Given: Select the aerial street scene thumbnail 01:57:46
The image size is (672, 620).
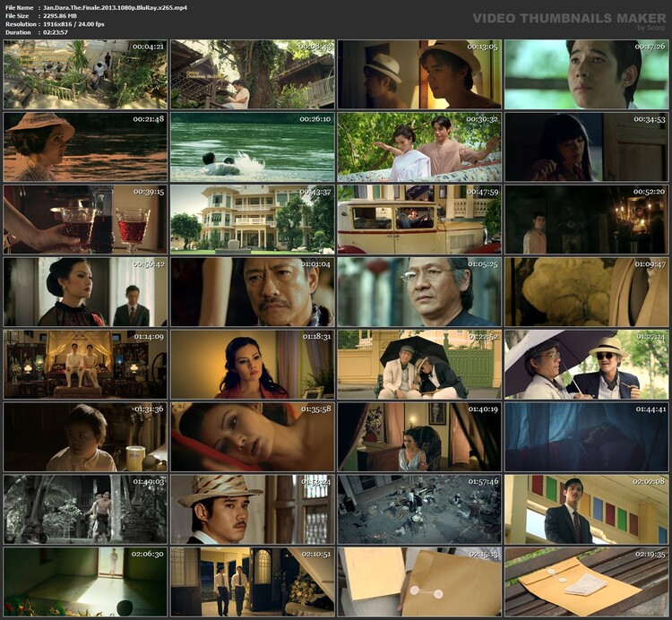Looking at the screenshot, I should click(419, 509).
